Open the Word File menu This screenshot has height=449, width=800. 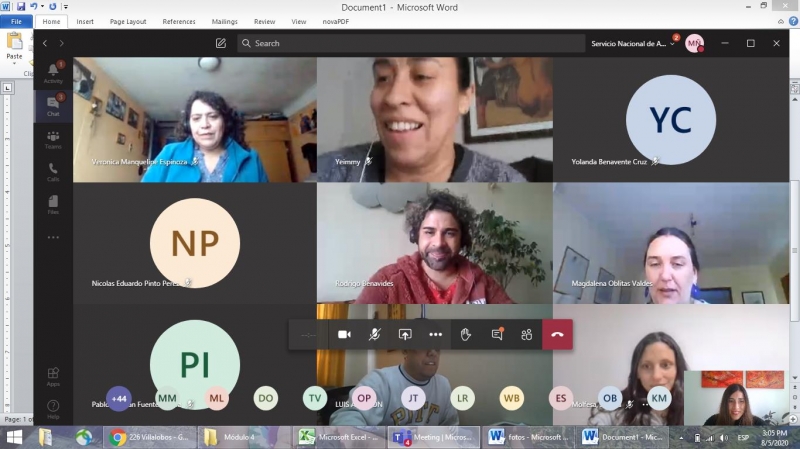point(17,21)
